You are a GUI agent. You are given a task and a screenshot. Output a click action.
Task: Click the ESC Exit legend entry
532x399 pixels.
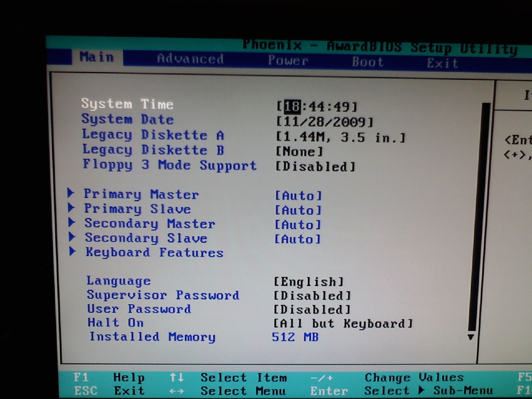tap(109, 391)
